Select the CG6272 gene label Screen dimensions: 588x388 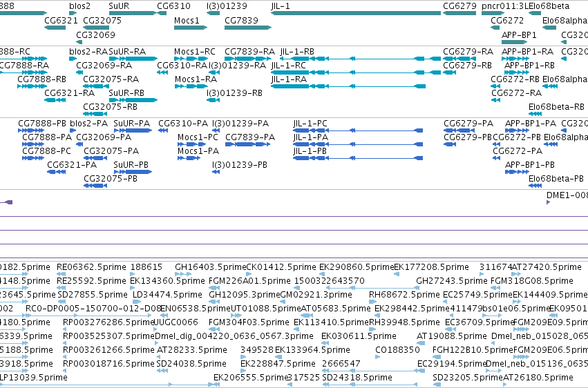tap(507, 20)
